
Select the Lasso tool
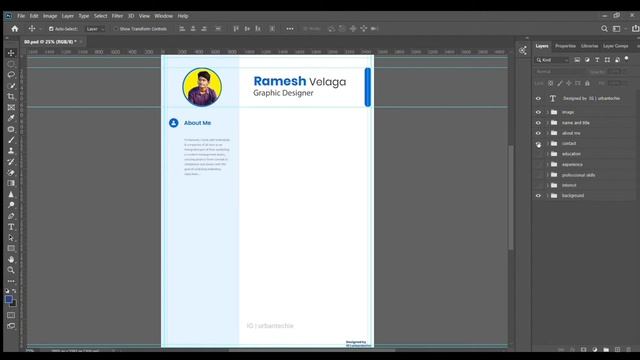[11, 75]
